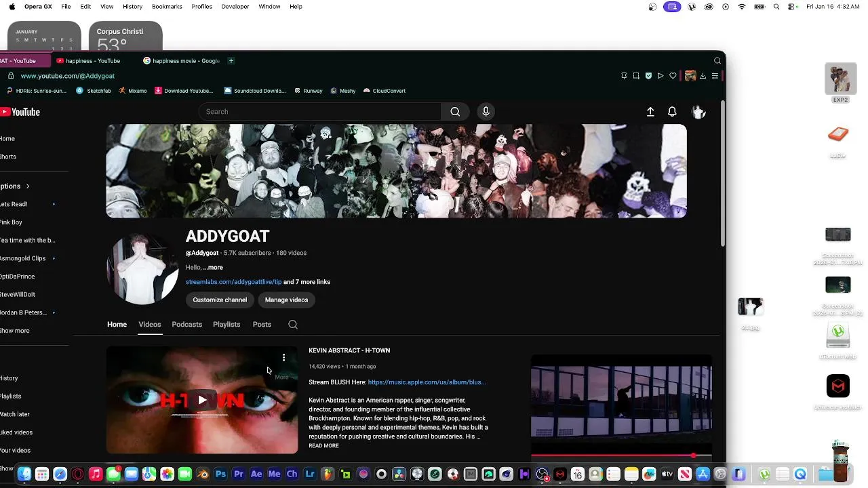Open a new browser tab with plus
The image size is (868, 488).
[x=231, y=61]
